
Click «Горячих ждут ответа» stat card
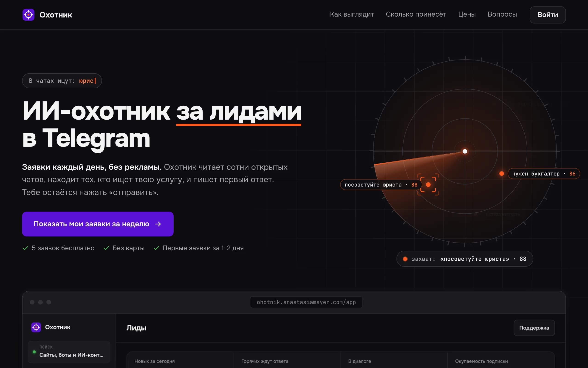click(287, 360)
